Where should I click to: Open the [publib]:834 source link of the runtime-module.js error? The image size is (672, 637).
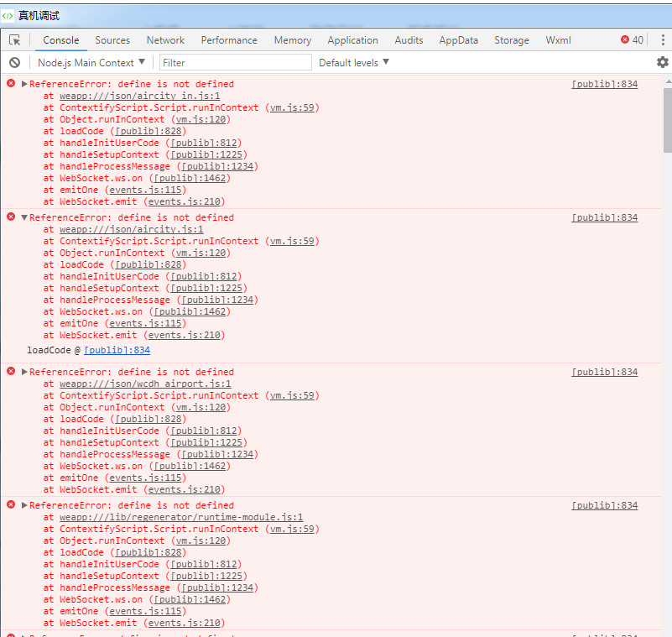[605, 505]
